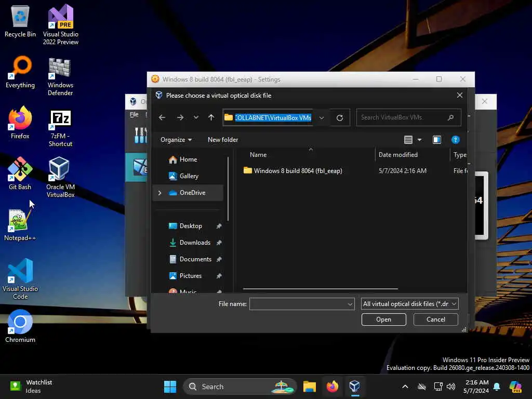Launch Git Bash desktop shortcut

coord(20,173)
